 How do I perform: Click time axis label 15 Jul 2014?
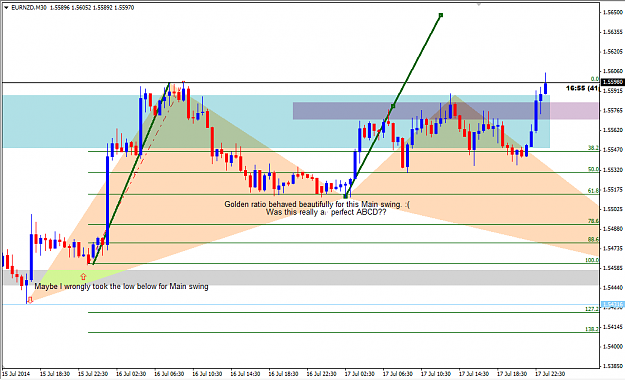tap(16, 374)
